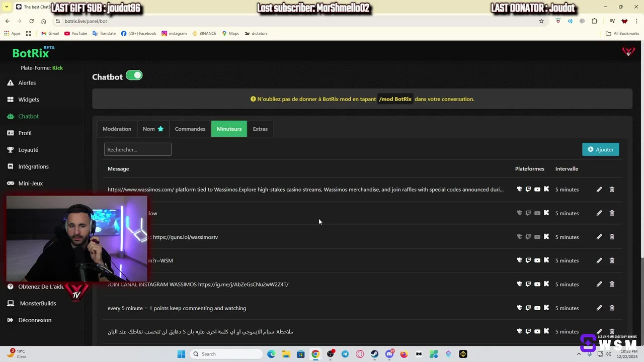Image resolution: width=644 pixels, height=362 pixels.
Task: Click the Rechercher search field
Action: (x=138, y=149)
